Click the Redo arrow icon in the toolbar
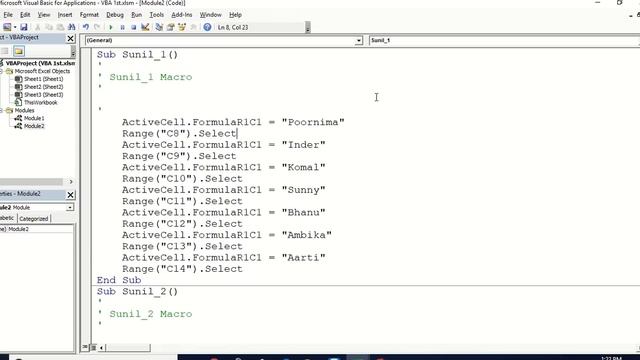640x360 pixels. [97, 27]
